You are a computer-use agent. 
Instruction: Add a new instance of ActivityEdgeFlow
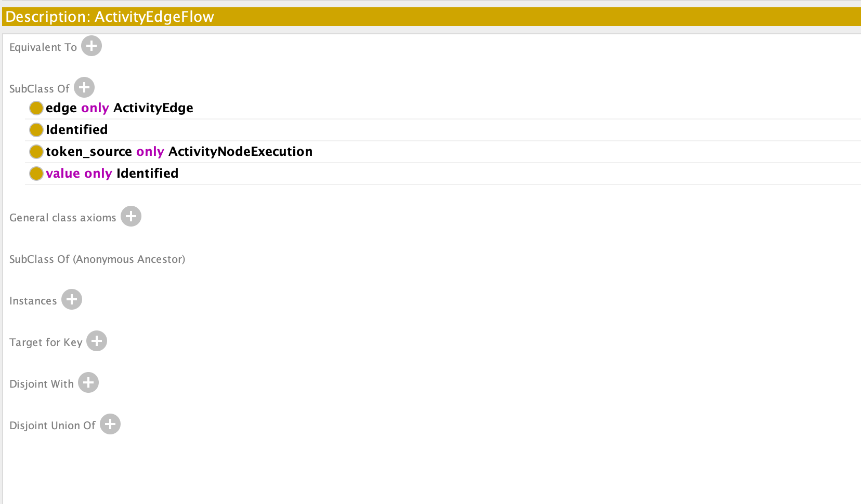(71, 299)
